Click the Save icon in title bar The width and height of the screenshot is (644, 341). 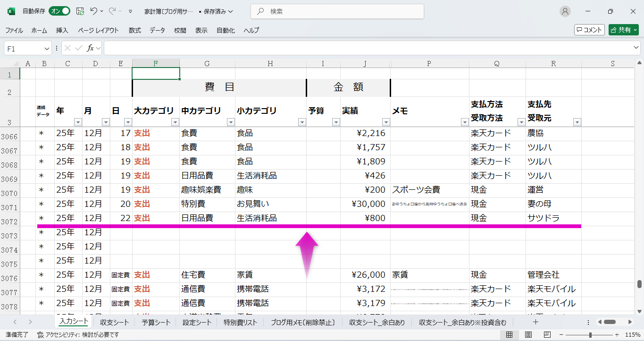(x=80, y=11)
